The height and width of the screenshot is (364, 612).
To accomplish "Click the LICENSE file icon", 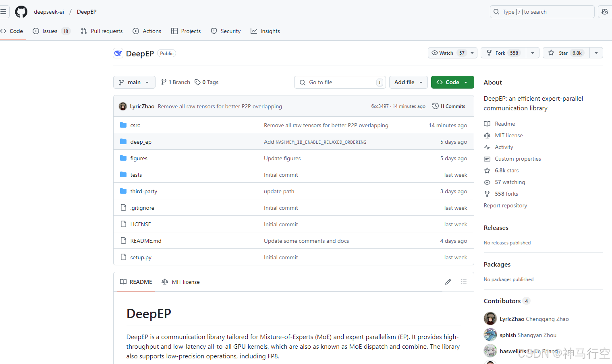I will [x=123, y=224].
